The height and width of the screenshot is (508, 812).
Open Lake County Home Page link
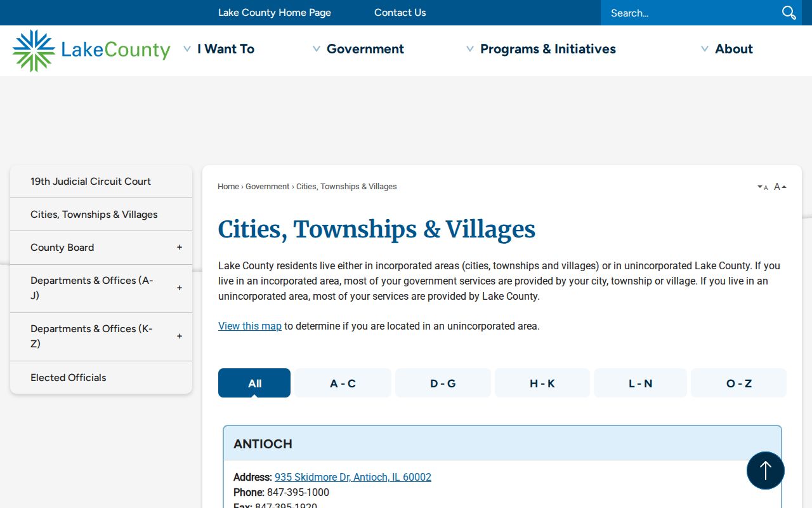[x=275, y=13]
